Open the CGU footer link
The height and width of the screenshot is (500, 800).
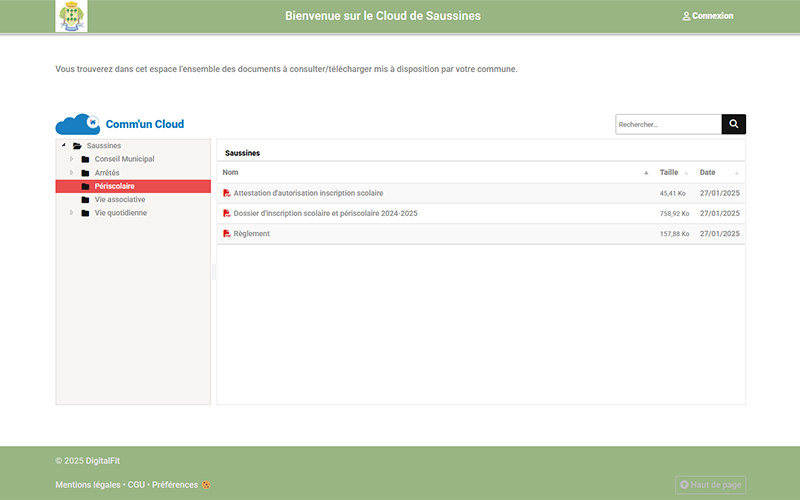(136, 485)
